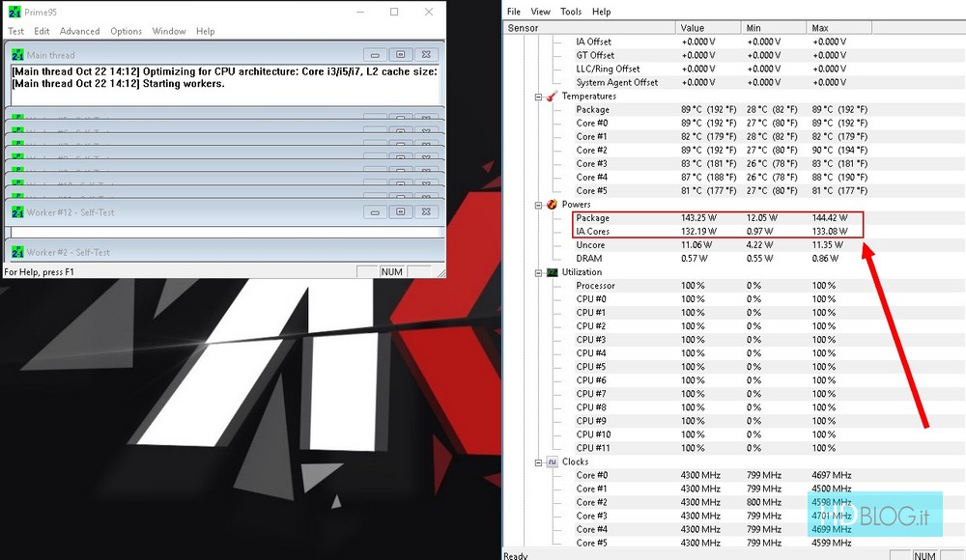Click the Sensor column header

524,28
